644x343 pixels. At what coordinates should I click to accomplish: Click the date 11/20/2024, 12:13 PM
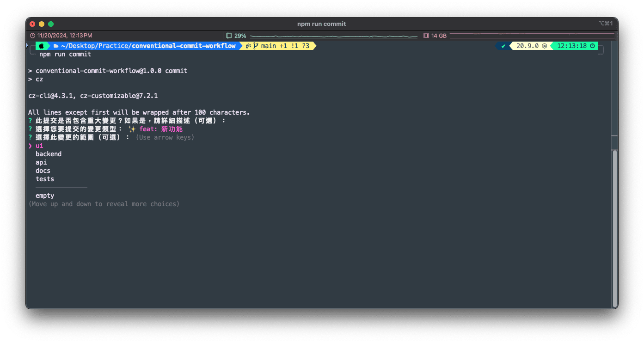point(65,36)
